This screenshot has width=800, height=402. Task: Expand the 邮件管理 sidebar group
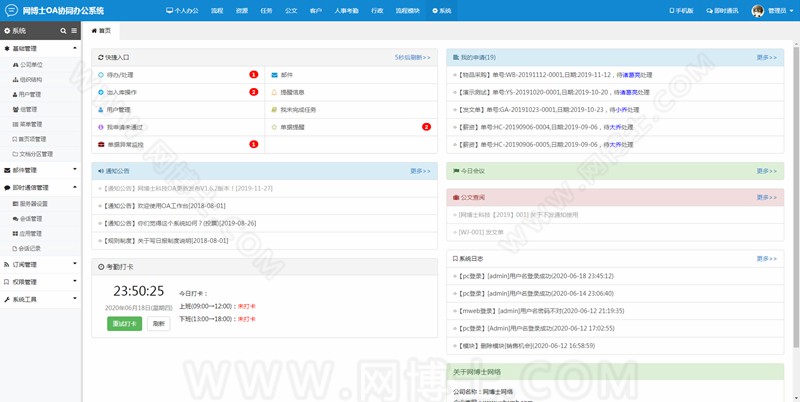point(40,170)
